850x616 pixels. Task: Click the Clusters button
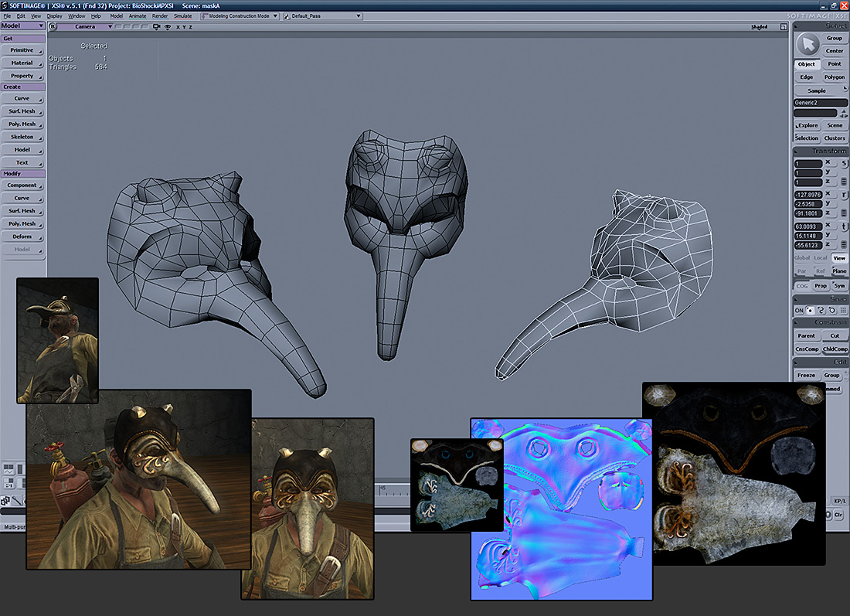click(835, 138)
